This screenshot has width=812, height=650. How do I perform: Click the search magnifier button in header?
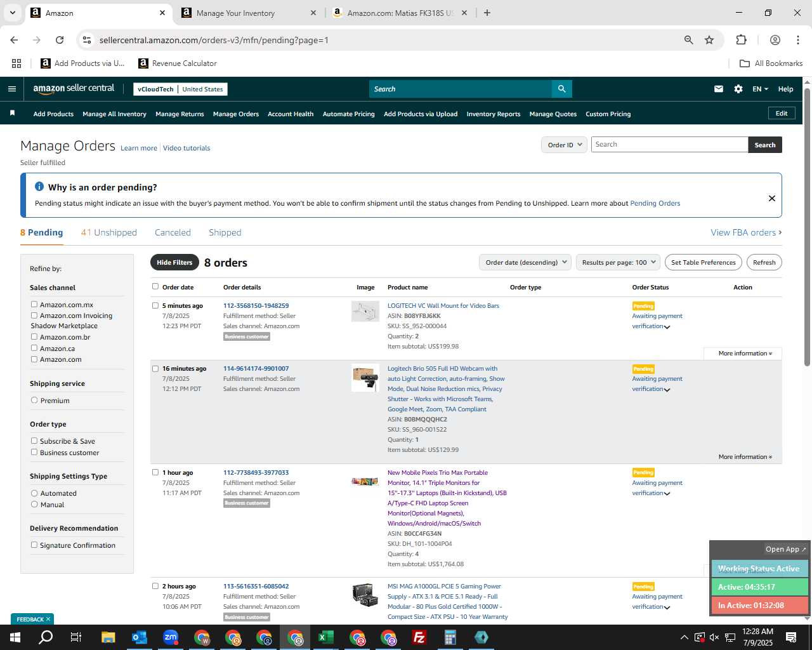[561, 89]
